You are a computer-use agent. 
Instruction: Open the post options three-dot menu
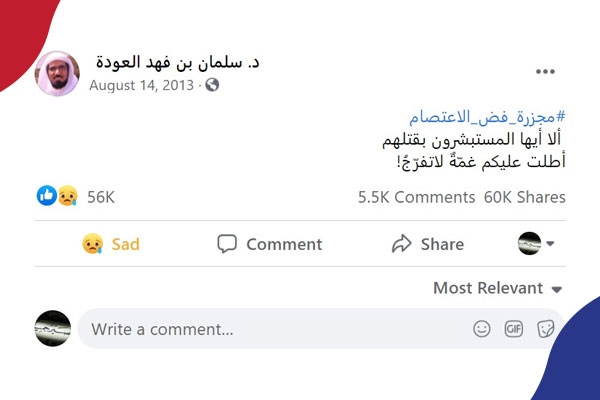545,73
